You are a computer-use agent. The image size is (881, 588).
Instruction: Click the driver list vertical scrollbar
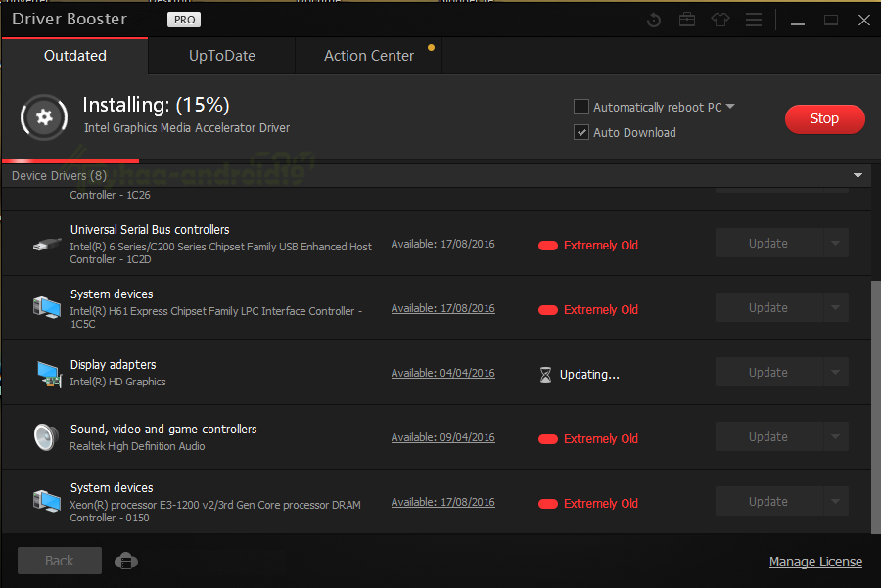875,391
